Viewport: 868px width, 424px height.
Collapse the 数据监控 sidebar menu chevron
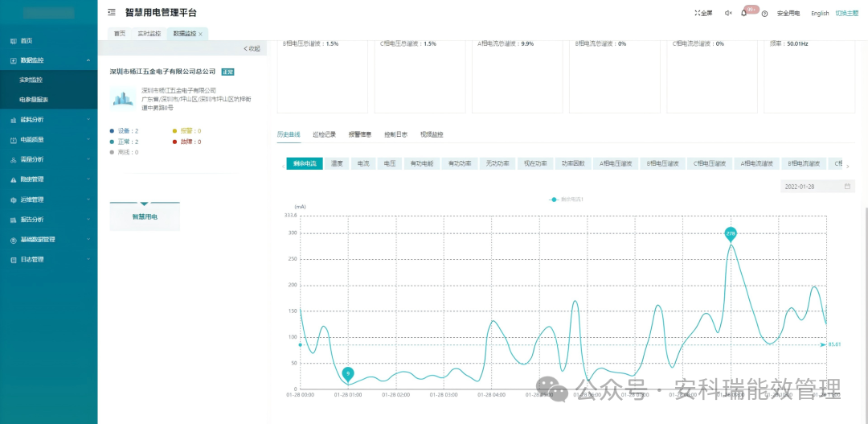[88, 60]
